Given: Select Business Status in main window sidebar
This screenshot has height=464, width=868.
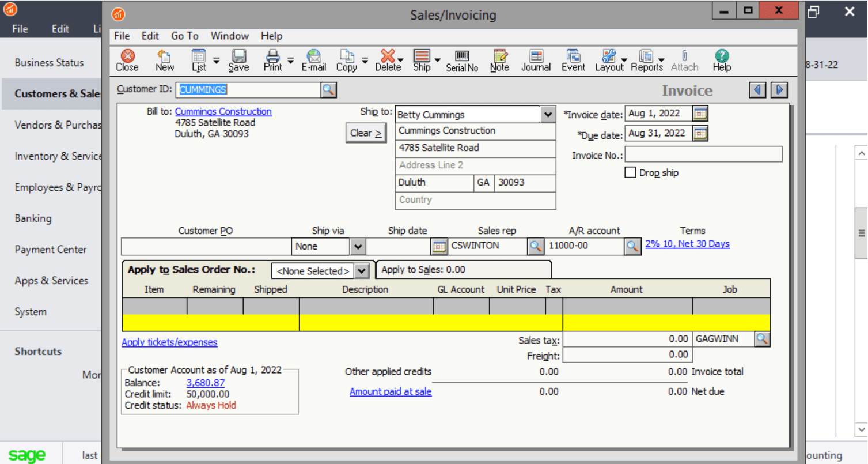Looking at the screenshot, I should click(49, 63).
